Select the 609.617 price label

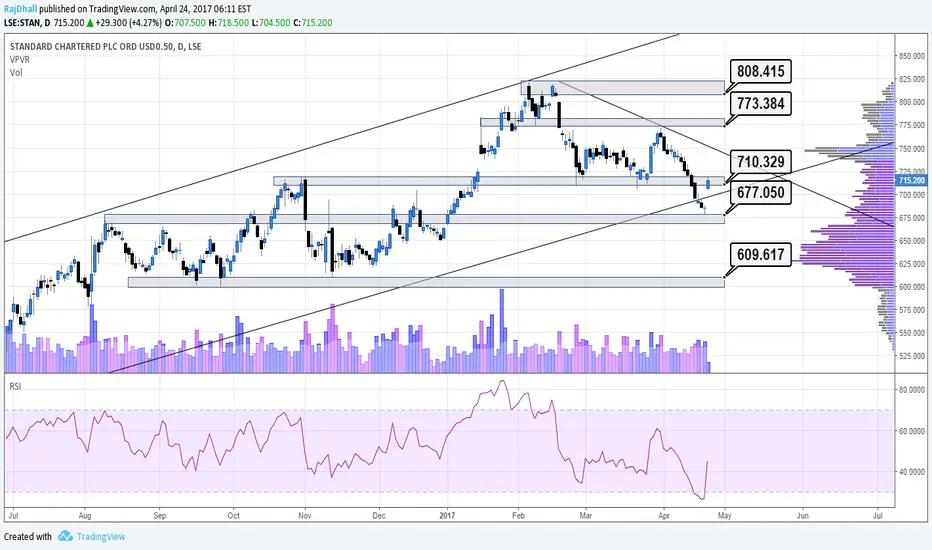click(760, 254)
